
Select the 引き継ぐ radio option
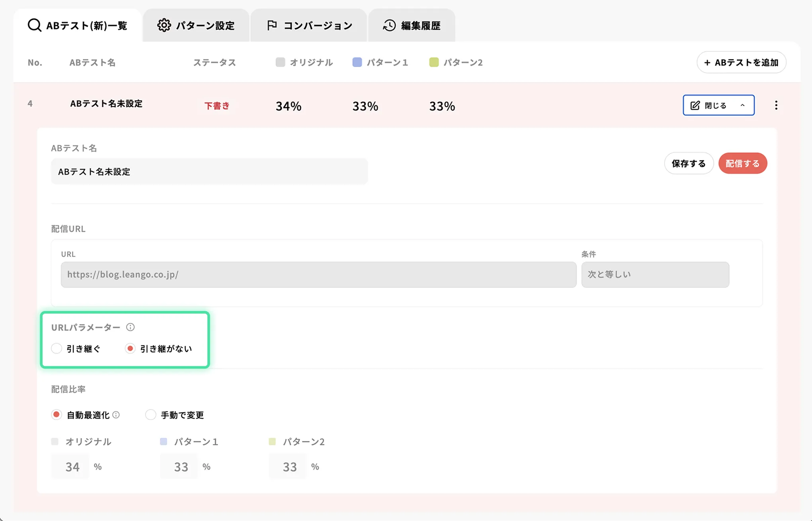coord(57,348)
